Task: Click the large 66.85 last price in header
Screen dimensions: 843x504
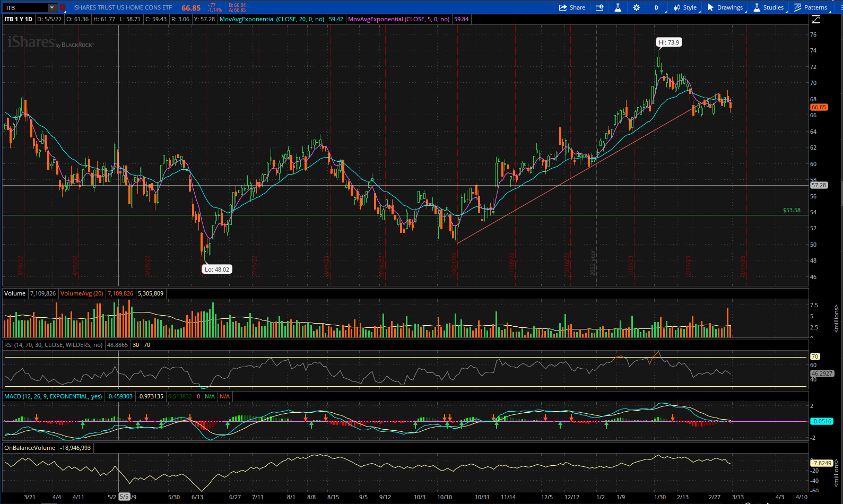Action: pos(191,7)
